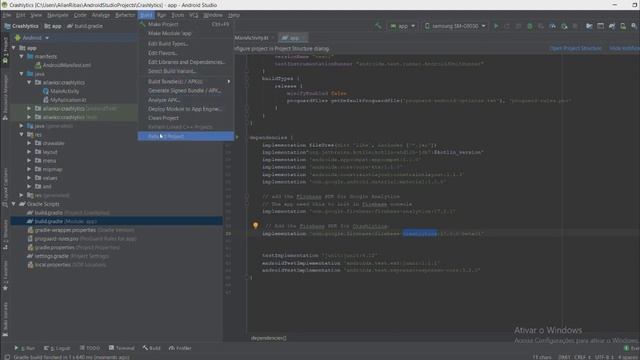Open gradle.properties (Project Properties)
Image resolution: width=640 pixels, height=360 pixels.
(73, 247)
